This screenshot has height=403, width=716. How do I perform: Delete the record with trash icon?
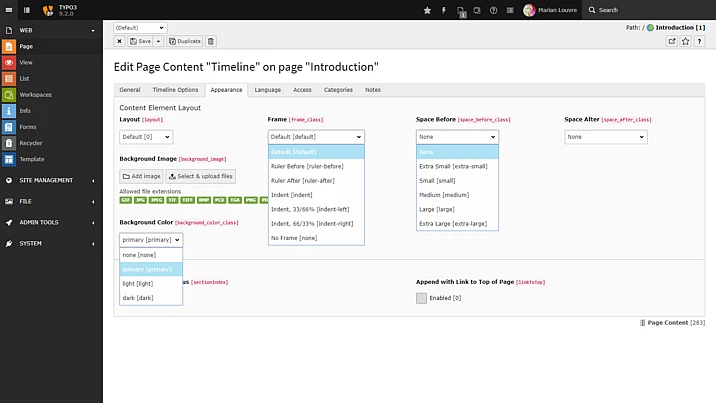(211, 41)
